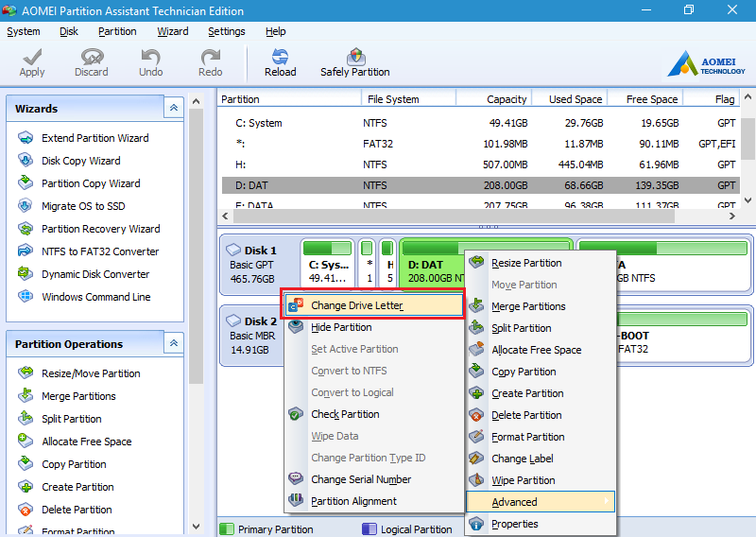Launch Disk Copy Wizard icon
This screenshot has width=756, height=537.
point(26,161)
